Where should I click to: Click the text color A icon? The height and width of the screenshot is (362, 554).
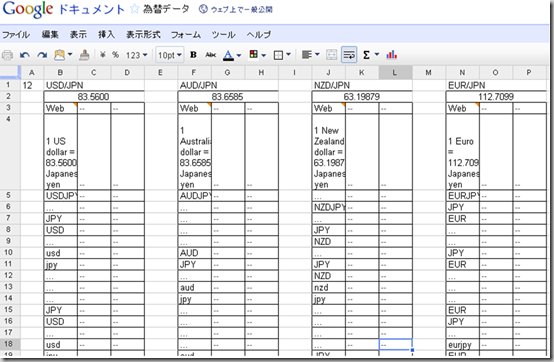click(x=229, y=55)
